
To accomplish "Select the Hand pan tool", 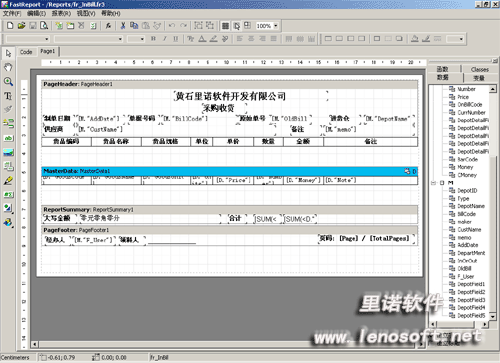I will (8, 67).
